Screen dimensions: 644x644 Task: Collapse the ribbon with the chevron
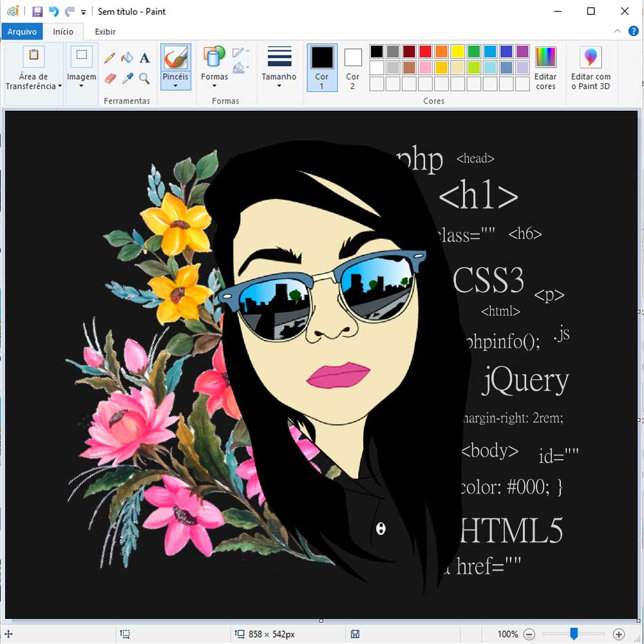[617, 31]
